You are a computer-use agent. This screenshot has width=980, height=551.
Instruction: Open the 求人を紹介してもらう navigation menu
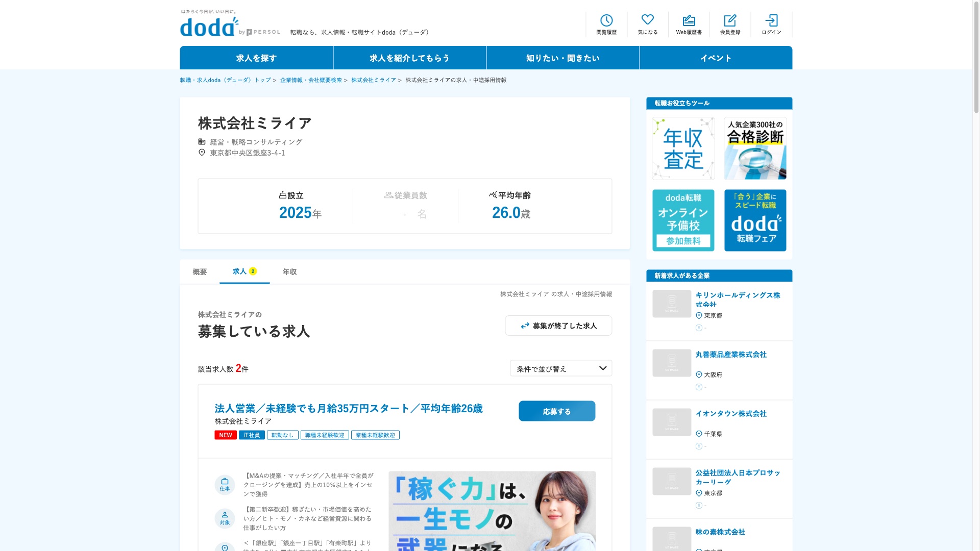(409, 58)
